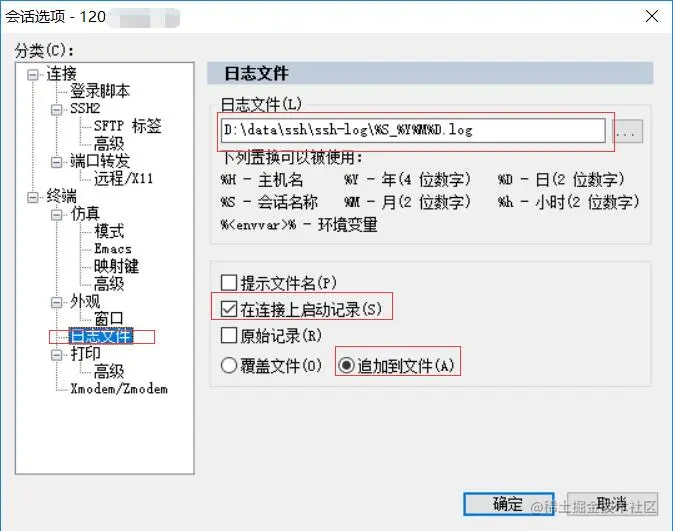Select Xmodem/Zmodem tree item

coord(119,389)
